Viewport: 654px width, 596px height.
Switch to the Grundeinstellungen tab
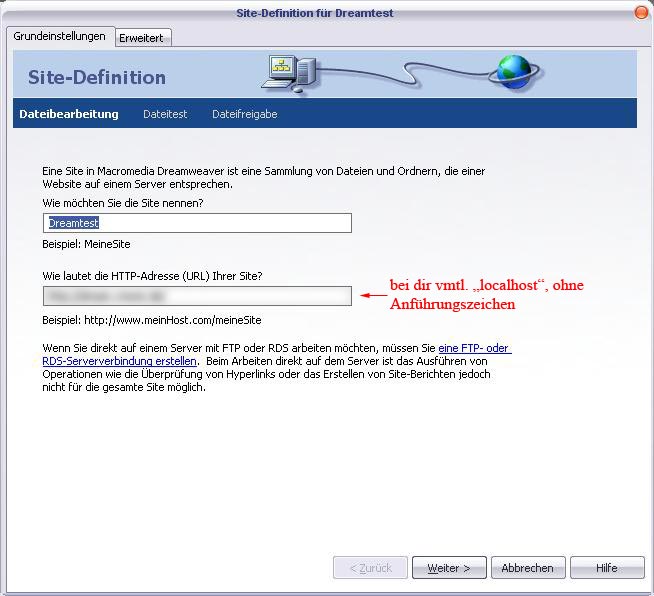60,36
